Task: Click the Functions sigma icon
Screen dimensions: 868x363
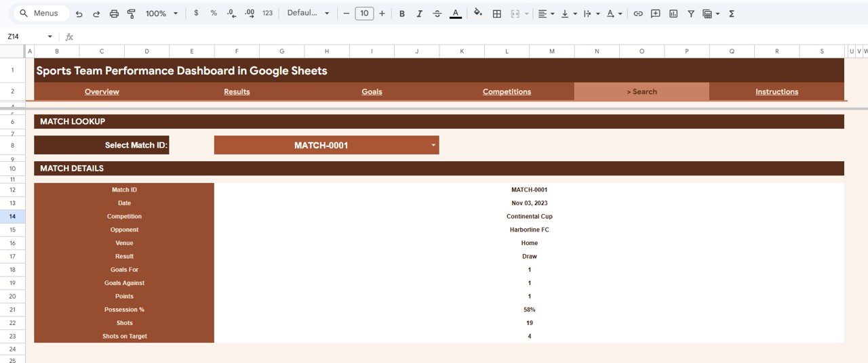Action: coord(732,14)
